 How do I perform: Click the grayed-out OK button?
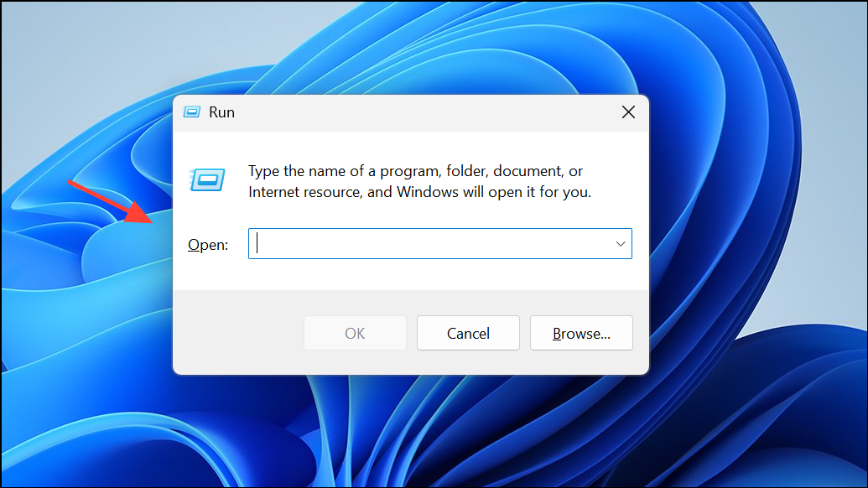355,333
